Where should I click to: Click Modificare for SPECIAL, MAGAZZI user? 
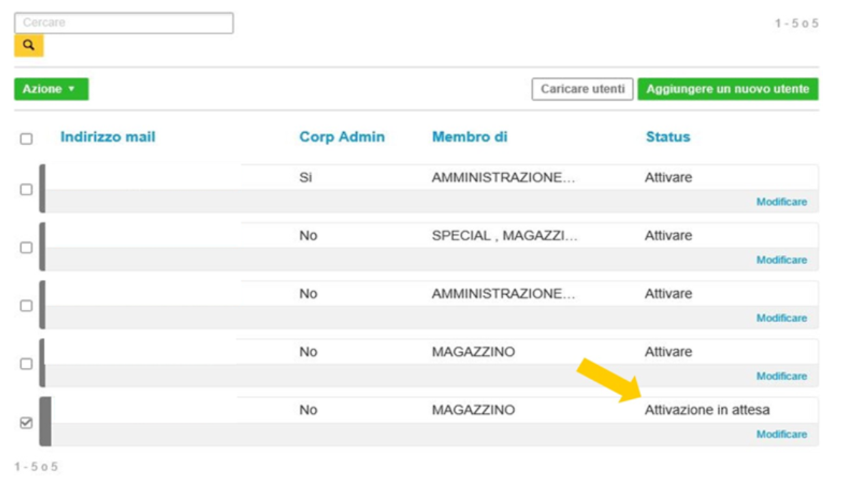pos(781,260)
